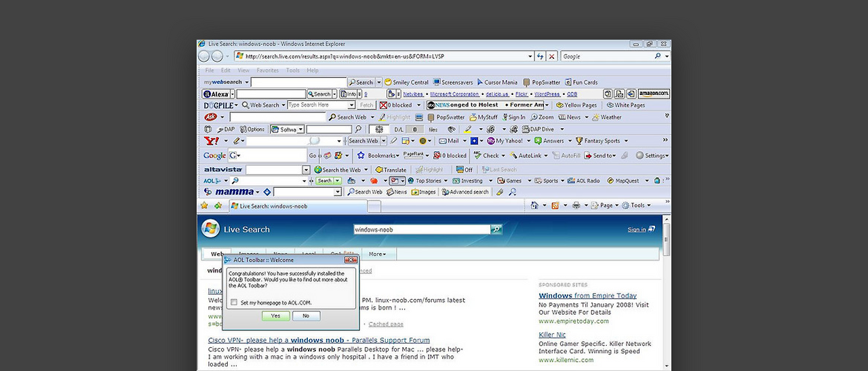Click the Alexa logo button

click(216, 94)
